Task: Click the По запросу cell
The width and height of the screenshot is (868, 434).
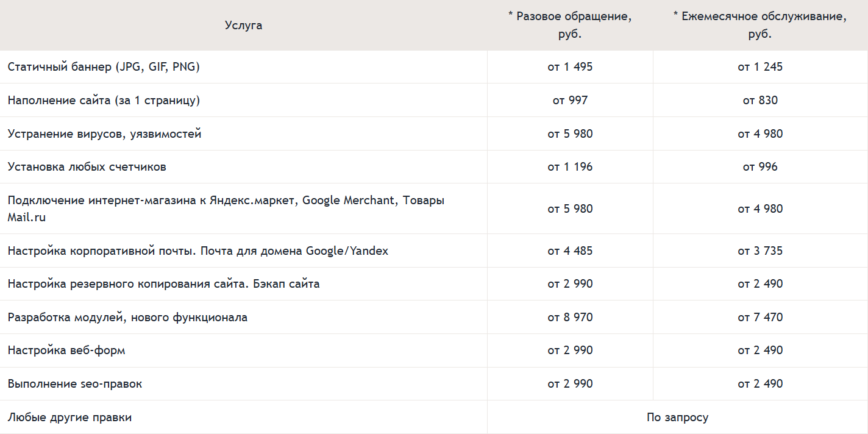Action: click(677, 418)
